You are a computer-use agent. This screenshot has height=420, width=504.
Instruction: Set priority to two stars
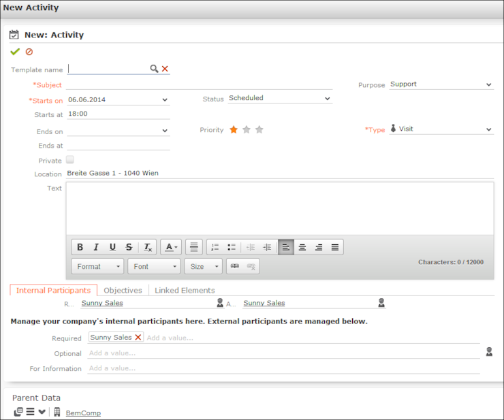coord(247,129)
